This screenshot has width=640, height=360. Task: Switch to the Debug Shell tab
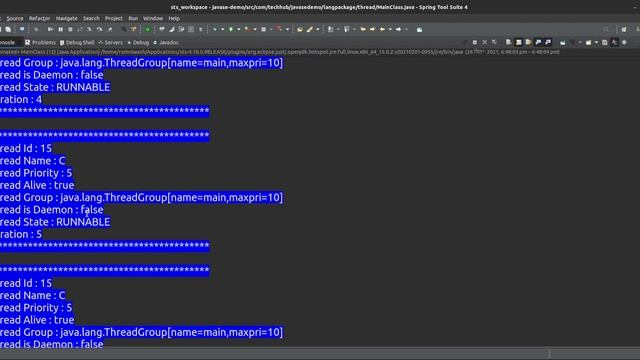coord(77,42)
